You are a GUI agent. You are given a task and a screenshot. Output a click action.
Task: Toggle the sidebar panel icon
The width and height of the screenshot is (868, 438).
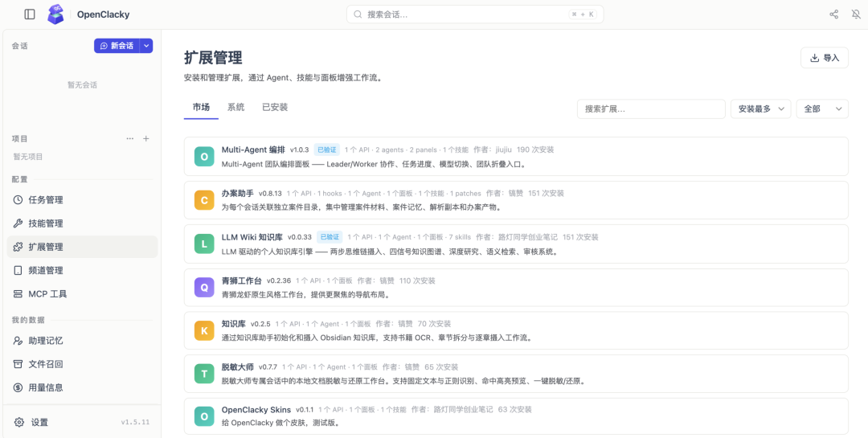point(30,14)
